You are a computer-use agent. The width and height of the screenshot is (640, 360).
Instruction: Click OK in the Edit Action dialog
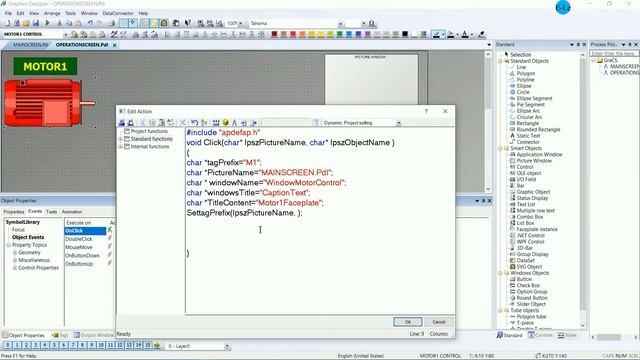point(408,322)
